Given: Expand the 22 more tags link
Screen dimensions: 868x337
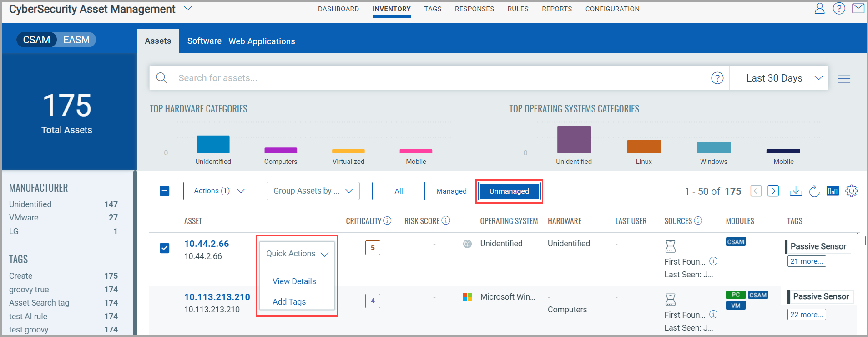Looking at the screenshot, I should pos(807,315).
